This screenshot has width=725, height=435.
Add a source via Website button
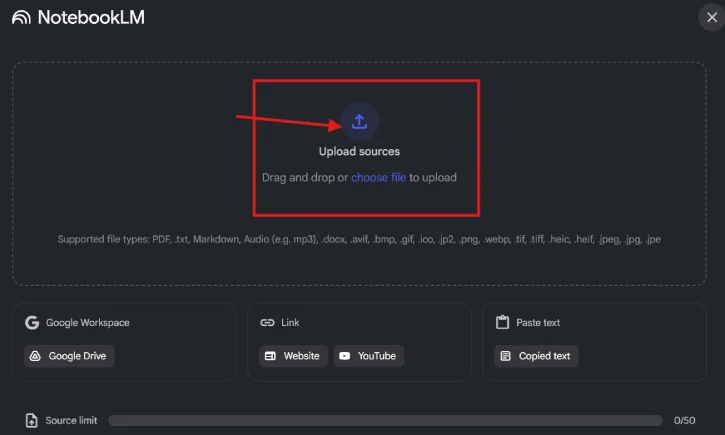(x=293, y=356)
